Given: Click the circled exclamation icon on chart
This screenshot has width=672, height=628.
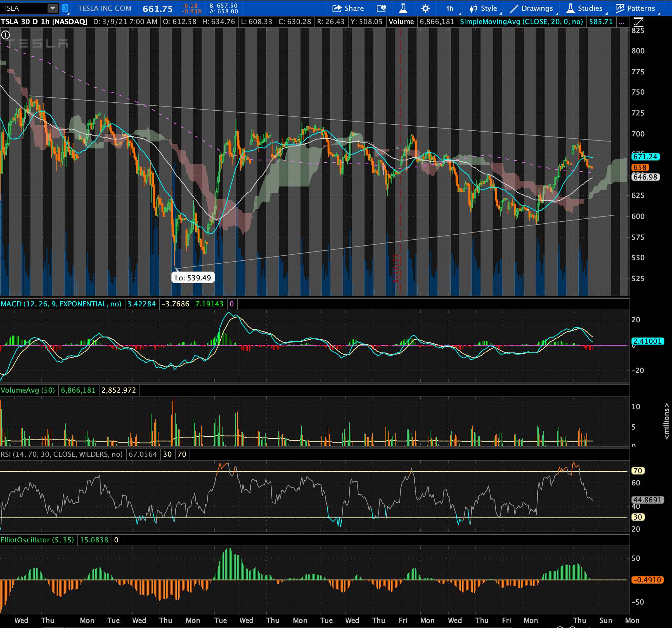Looking at the screenshot, I should (x=6, y=35).
